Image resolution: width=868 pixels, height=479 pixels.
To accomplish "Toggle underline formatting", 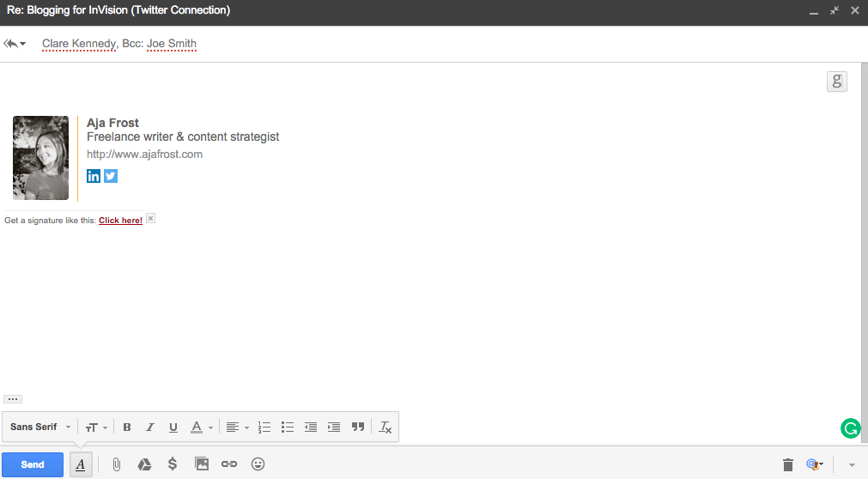I will pyautogui.click(x=173, y=427).
